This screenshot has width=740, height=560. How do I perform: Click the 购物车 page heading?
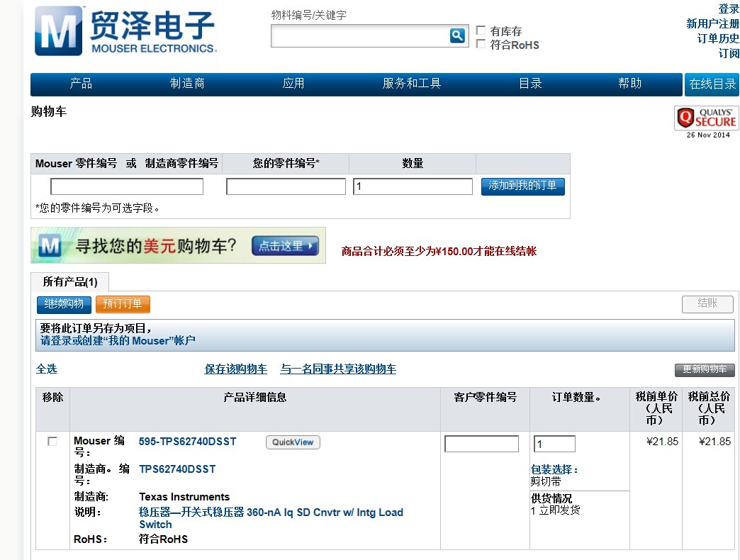(x=49, y=111)
